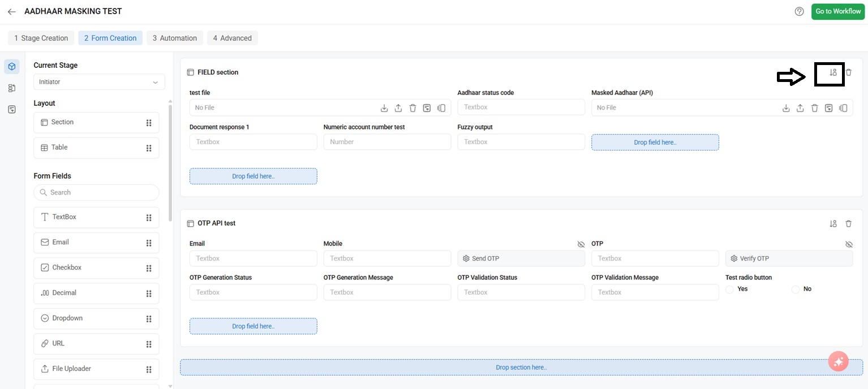Delete the OTP API test section
The width and height of the screenshot is (868, 389).
848,224
